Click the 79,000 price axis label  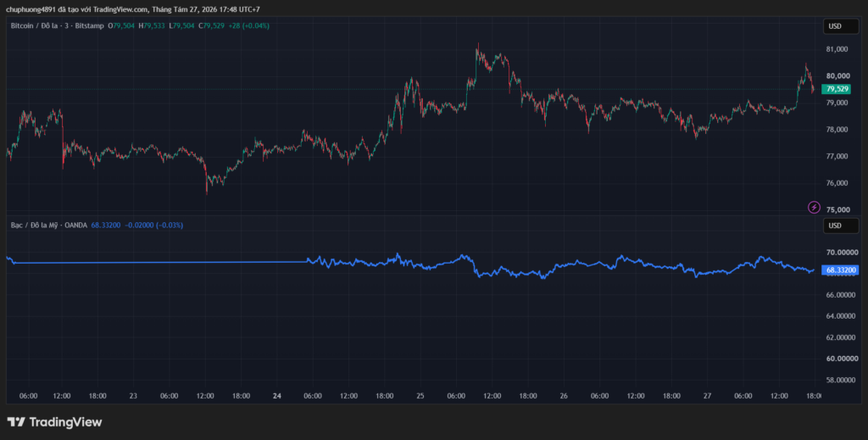[x=837, y=103]
